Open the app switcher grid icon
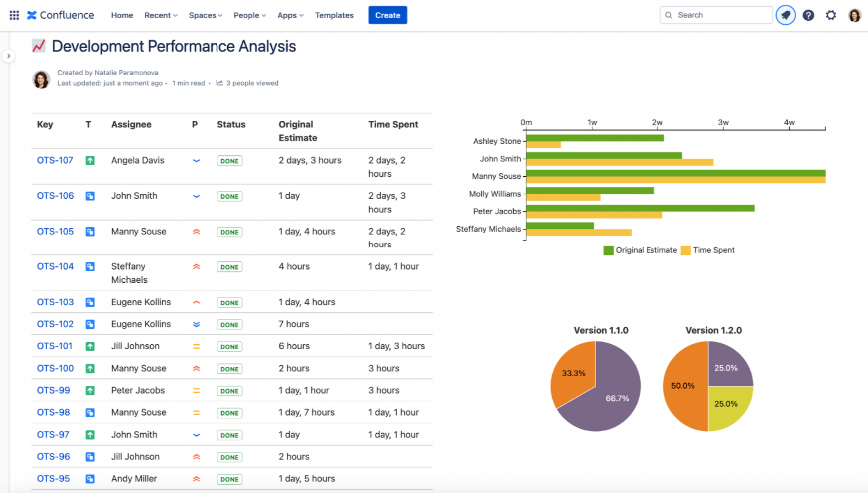The width and height of the screenshot is (868, 493). (14, 15)
